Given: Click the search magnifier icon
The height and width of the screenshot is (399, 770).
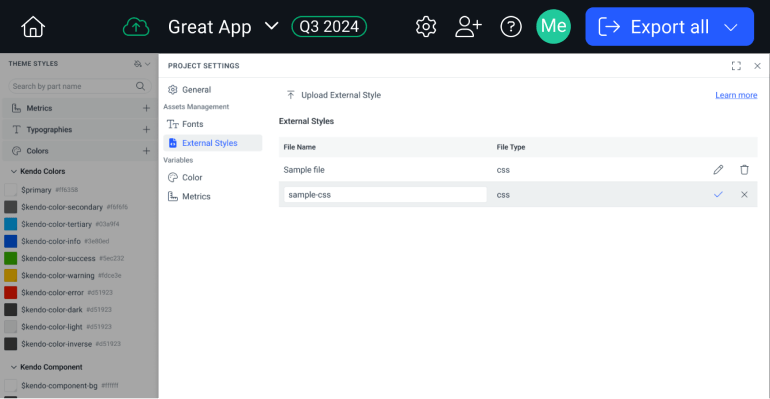Looking at the screenshot, I should (140, 86).
